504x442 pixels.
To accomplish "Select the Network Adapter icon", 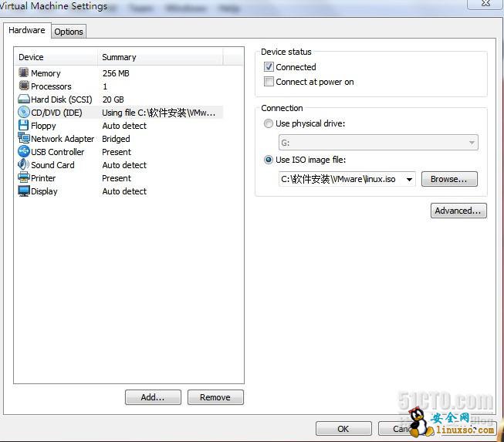I will (24, 139).
